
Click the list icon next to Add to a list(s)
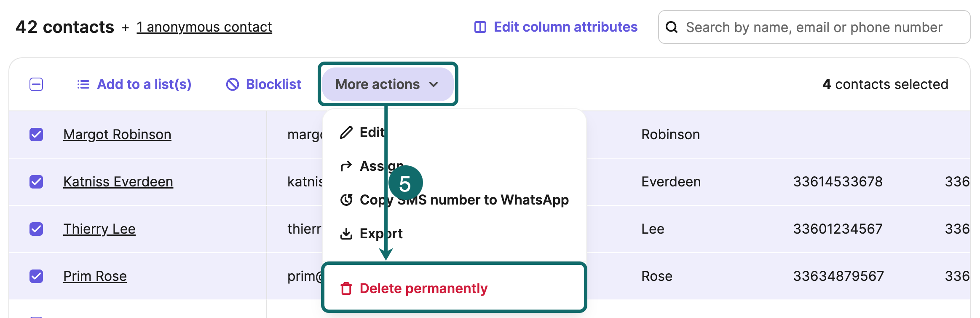83,84
